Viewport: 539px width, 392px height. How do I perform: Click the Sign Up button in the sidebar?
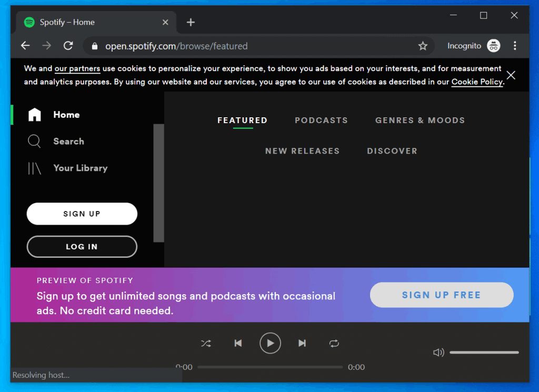click(x=82, y=214)
